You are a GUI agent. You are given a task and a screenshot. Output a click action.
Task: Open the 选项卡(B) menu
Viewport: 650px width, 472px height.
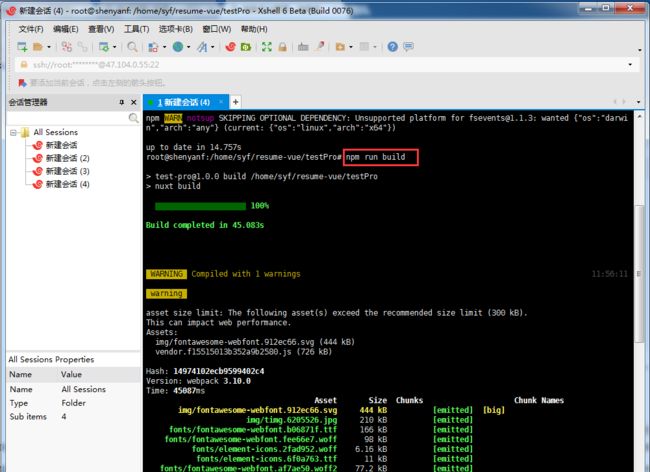click(176, 29)
